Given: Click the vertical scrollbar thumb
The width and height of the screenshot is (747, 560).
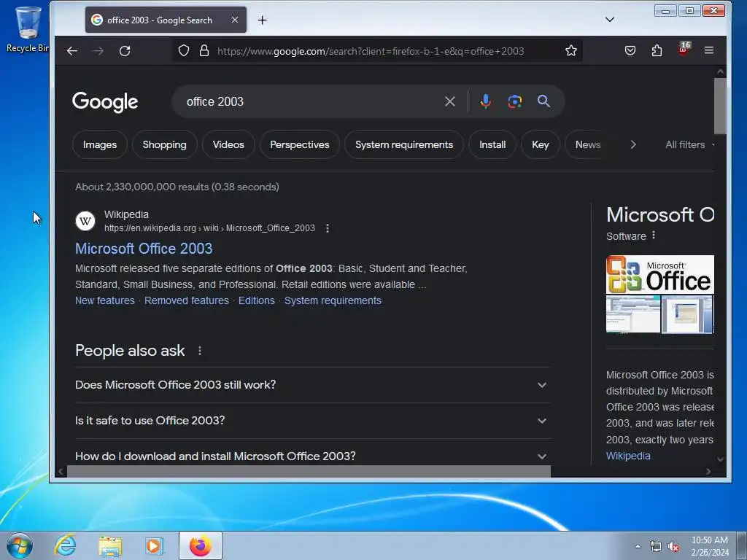Looking at the screenshot, I should click(720, 106).
